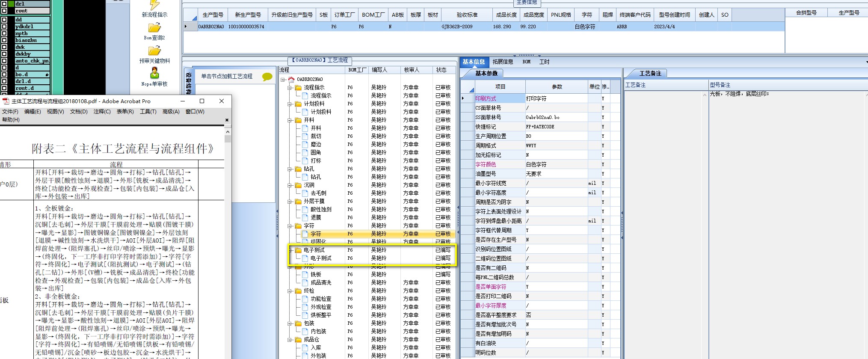Collapse the 开料 tree group

[x=290, y=120]
